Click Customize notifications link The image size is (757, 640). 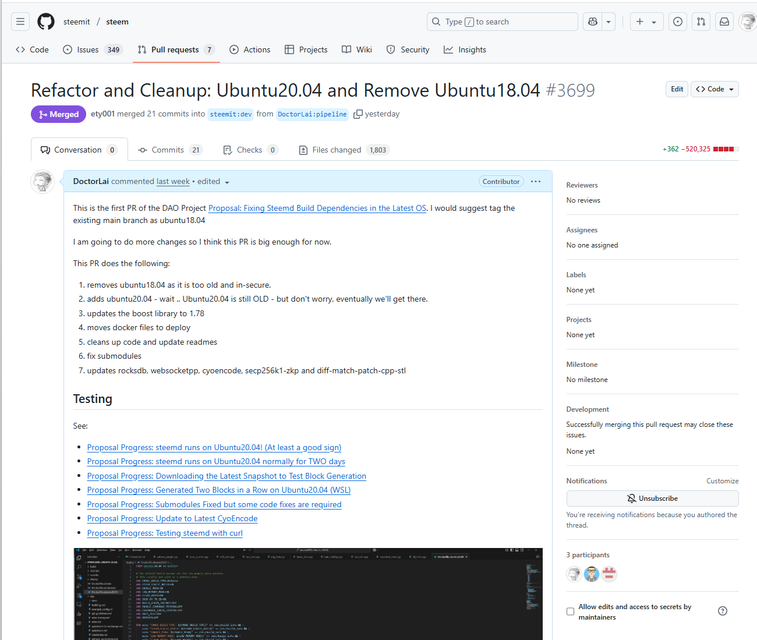click(x=722, y=481)
